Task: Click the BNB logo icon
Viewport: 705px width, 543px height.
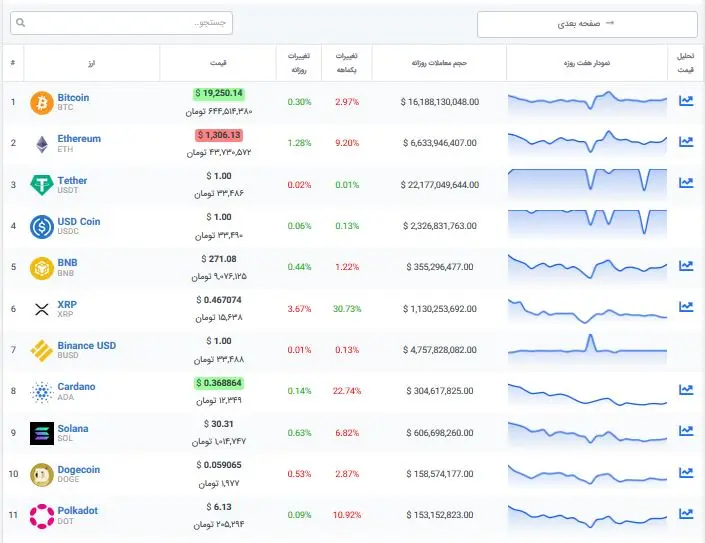Action: (x=42, y=268)
